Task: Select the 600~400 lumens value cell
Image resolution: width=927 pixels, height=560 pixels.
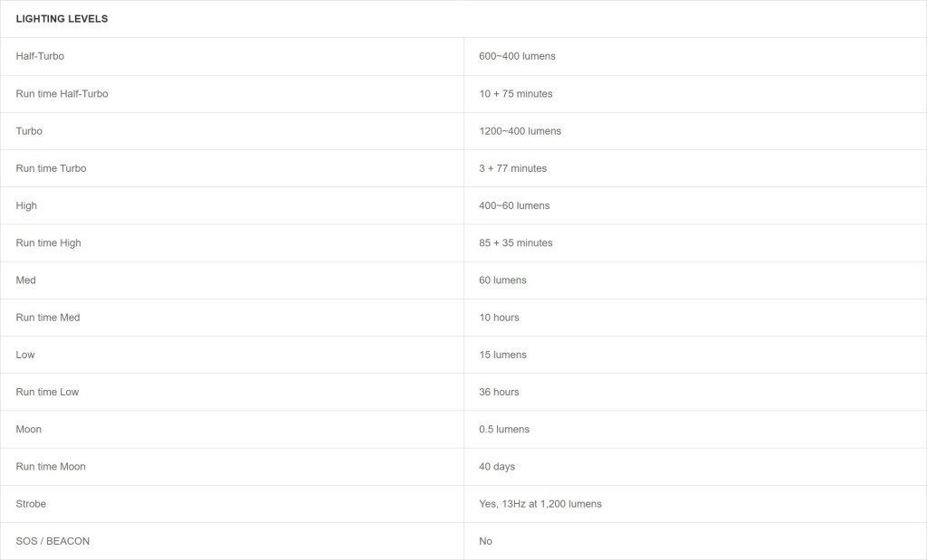Action: tap(517, 56)
